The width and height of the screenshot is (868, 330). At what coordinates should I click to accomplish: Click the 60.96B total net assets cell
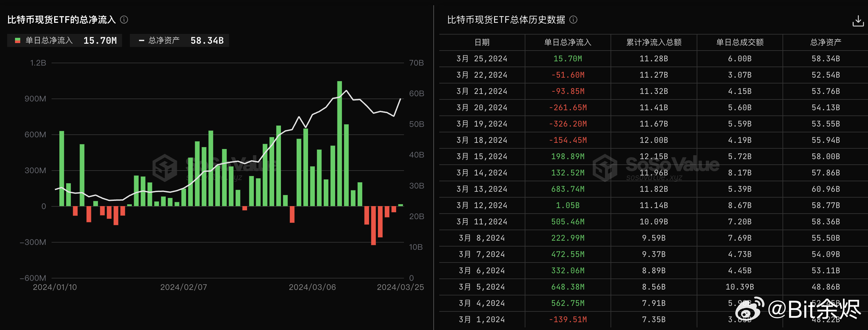pyautogui.click(x=826, y=189)
